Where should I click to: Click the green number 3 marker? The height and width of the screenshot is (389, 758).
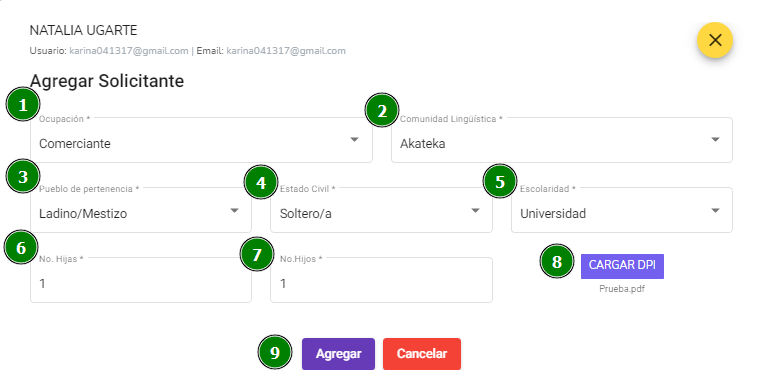pos(23,176)
